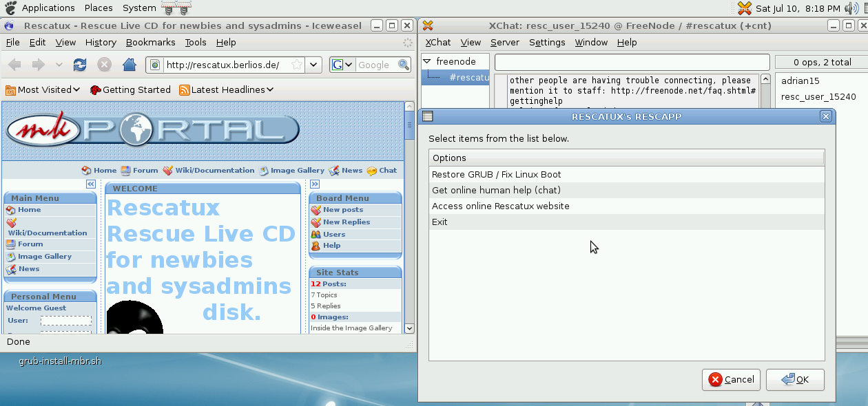The width and height of the screenshot is (868, 406).
Task: Click the browser Home icon
Action: 129,65
